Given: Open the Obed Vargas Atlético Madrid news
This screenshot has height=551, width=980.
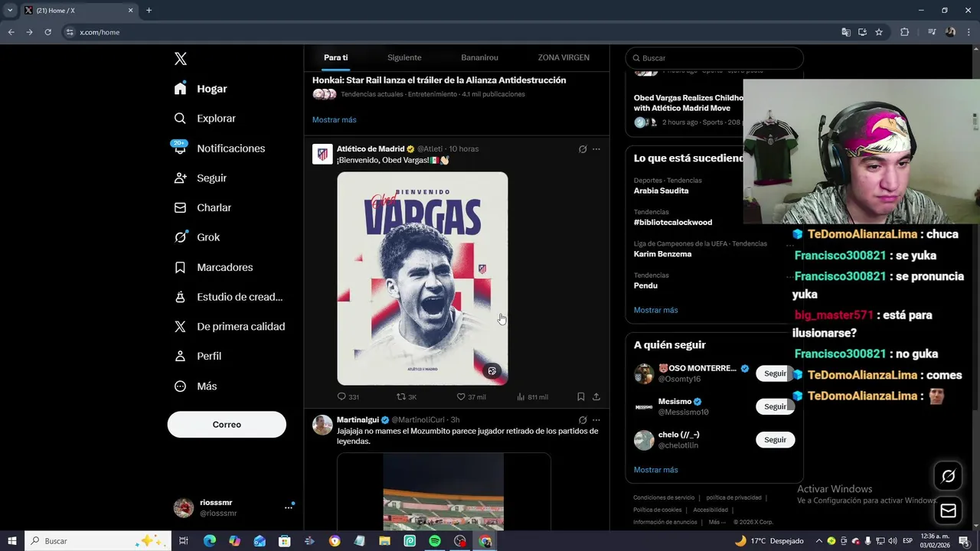Looking at the screenshot, I should point(688,103).
